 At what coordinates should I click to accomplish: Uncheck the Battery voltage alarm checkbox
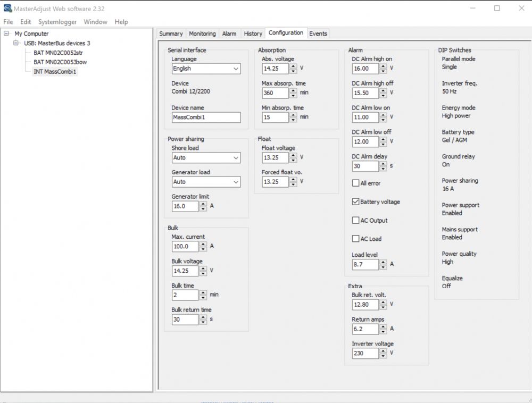coord(356,202)
